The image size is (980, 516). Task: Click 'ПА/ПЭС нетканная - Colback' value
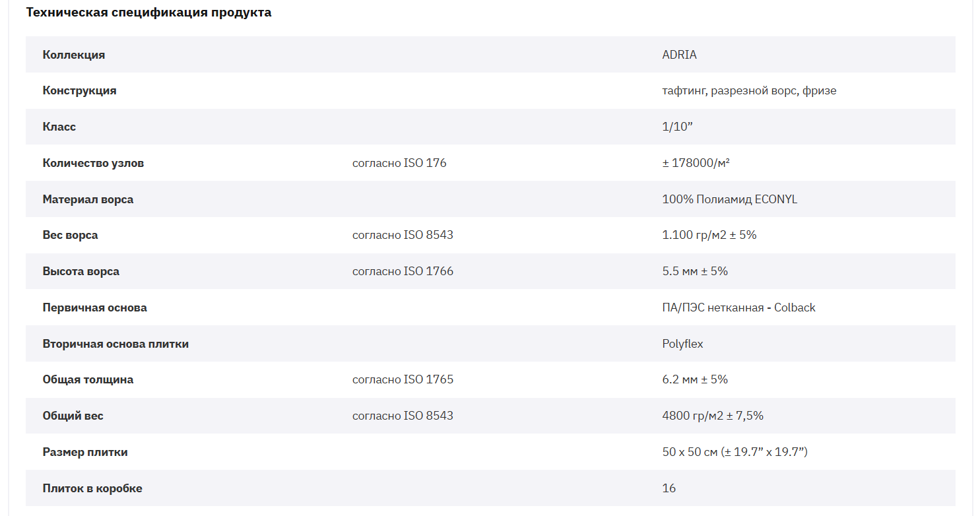point(738,307)
